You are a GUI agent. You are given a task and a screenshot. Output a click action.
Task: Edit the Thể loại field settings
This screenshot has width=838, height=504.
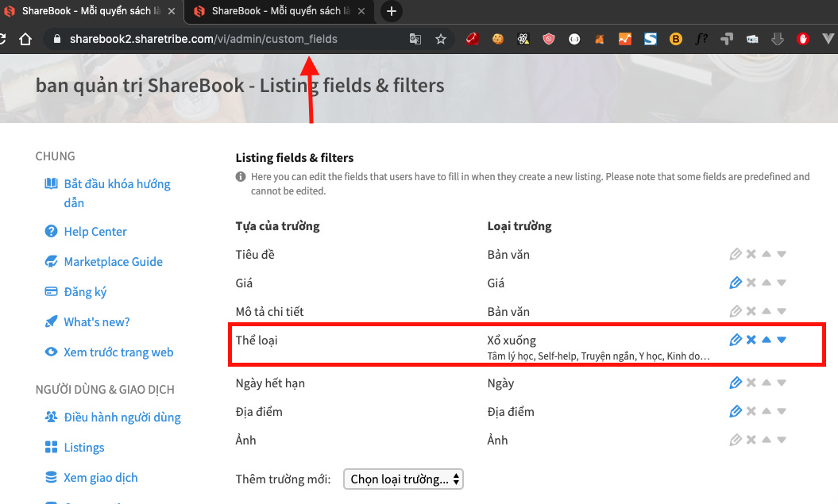click(x=735, y=340)
